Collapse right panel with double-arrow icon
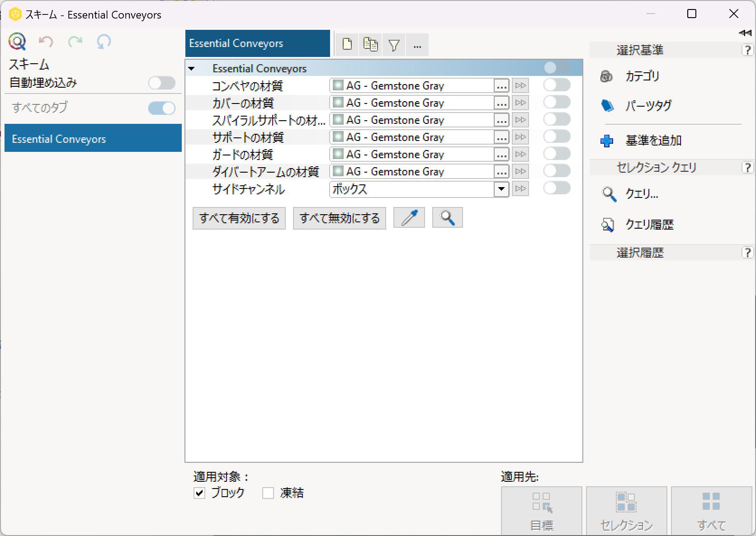The height and width of the screenshot is (536, 756). coord(745,33)
